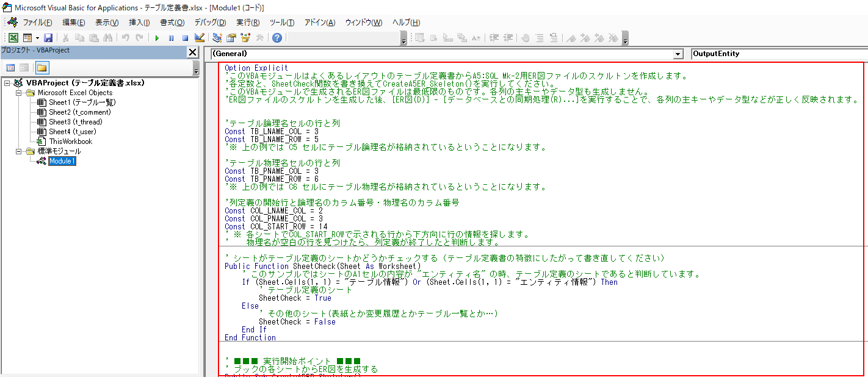Screen dimensions: 868x380
Task: Click View Code button in project pane
Action: (10, 68)
